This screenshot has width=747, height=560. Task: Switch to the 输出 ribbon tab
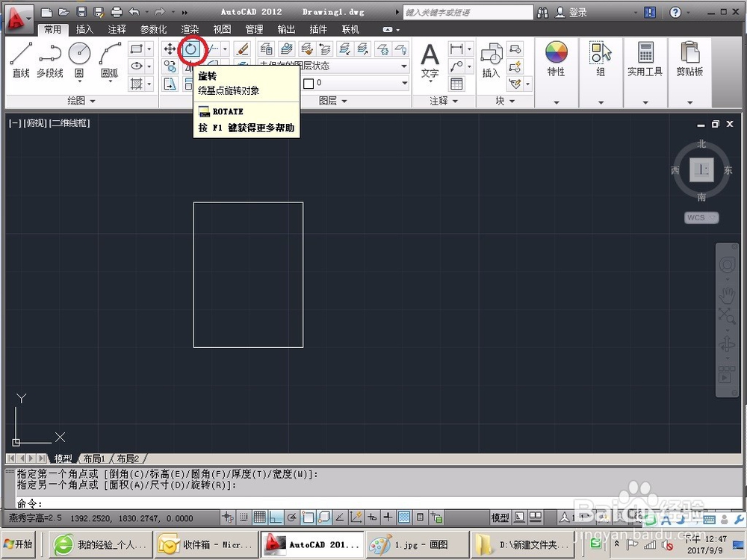pyautogui.click(x=286, y=30)
